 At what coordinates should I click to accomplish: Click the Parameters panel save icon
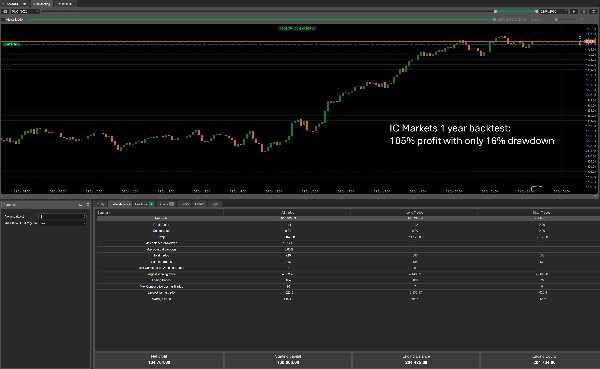coord(80,204)
